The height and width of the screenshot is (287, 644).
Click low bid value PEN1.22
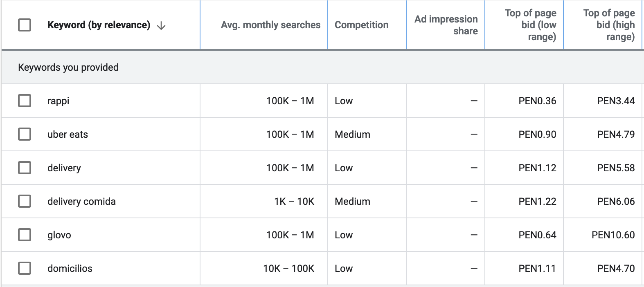tap(537, 202)
